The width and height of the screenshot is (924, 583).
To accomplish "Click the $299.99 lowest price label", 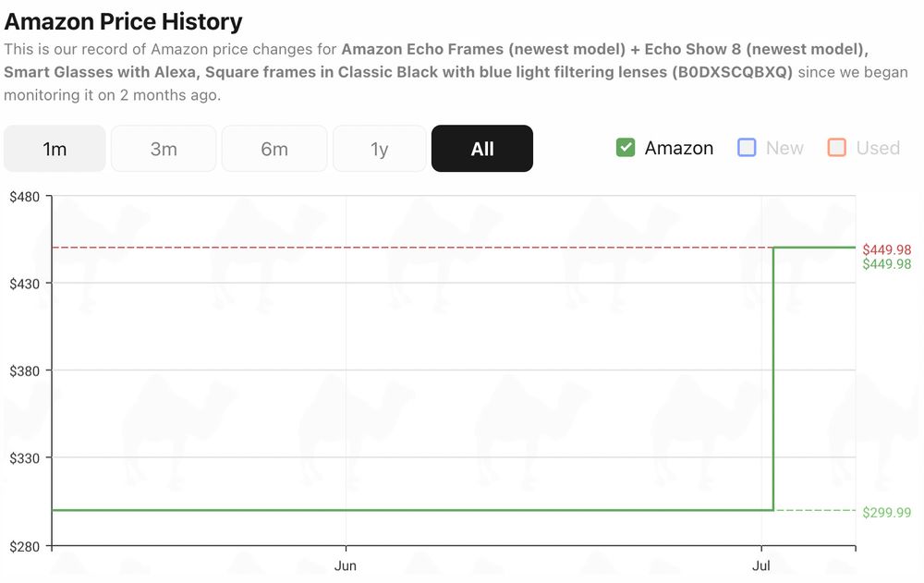I will [x=886, y=513].
